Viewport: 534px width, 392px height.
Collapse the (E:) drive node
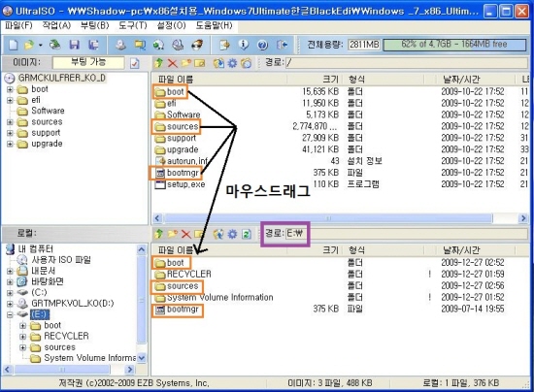coord(10,314)
